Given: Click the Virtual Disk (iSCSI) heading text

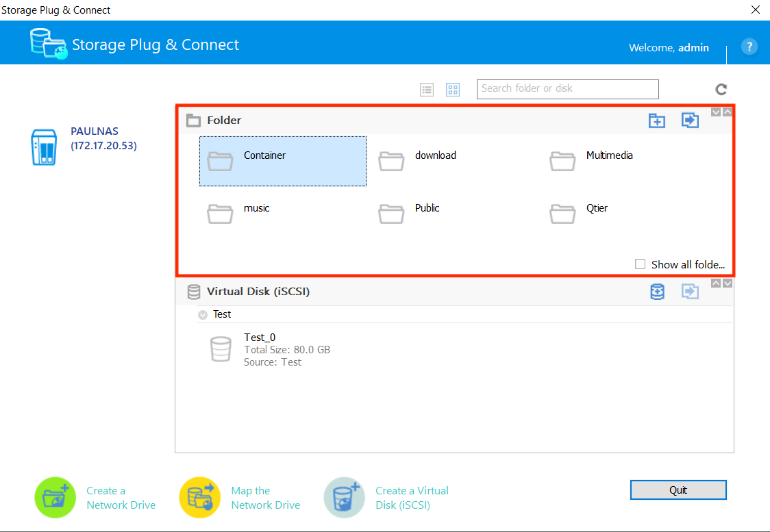Looking at the screenshot, I should click(x=258, y=292).
